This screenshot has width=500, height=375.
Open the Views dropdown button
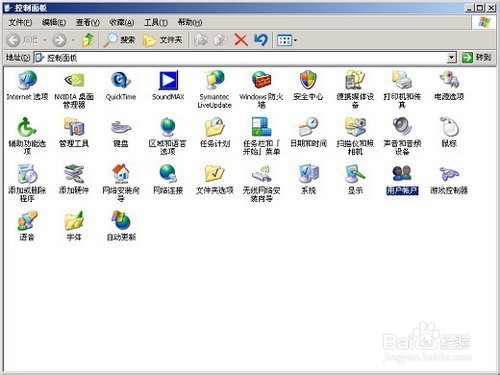tap(287, 40)
